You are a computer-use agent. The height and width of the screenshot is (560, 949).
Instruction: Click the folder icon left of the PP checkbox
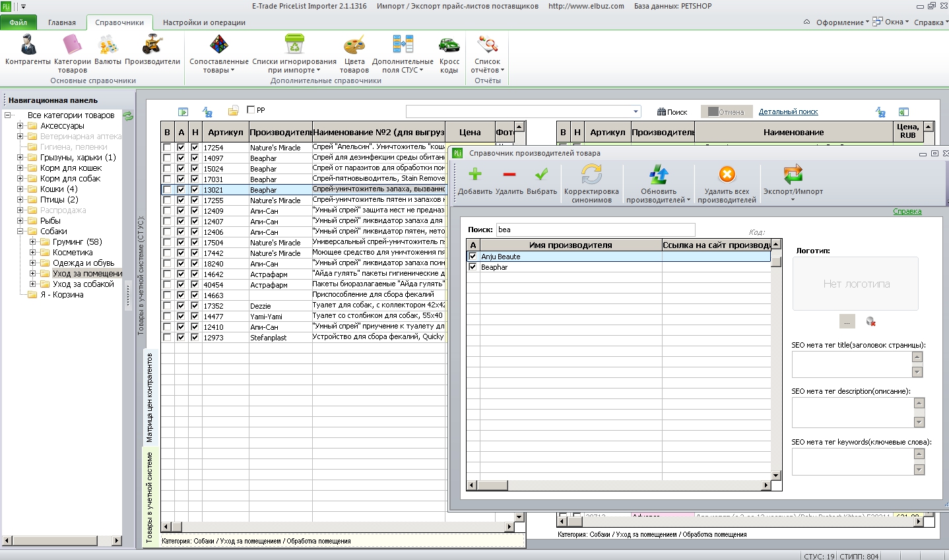pos(233,111)
